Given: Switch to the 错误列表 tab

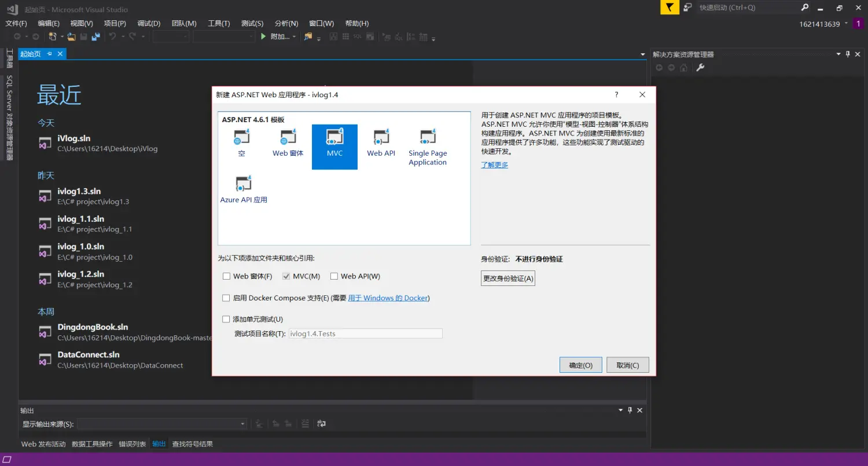Looking at the screenshot, I should tap(133, 444).
